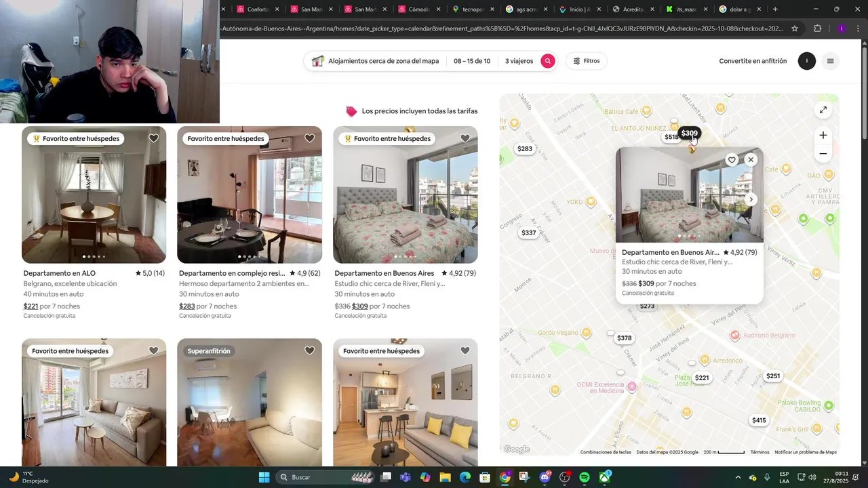Close the map listing popup
The width and height of the screenshot is (868, 488).
(x=751, y=160)
